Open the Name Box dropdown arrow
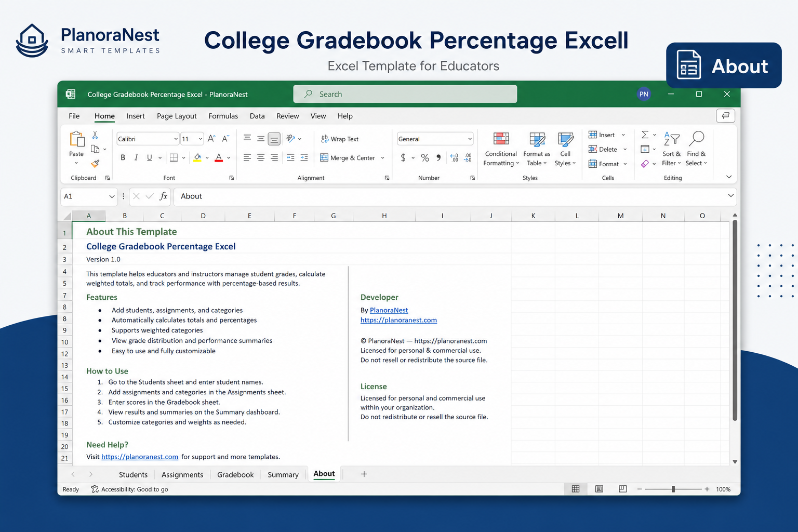This screenshot has width=798, height=532. (112, 196)
